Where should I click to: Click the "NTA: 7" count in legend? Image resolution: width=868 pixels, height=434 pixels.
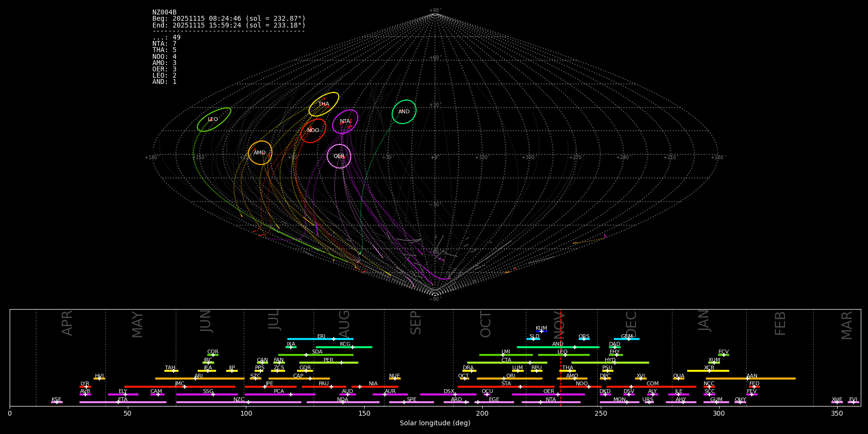164,44
